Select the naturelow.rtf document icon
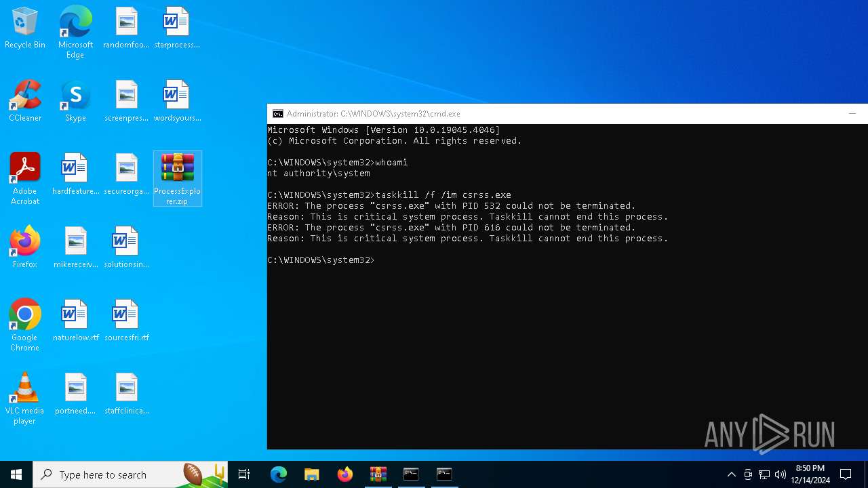This screenshot has height=488, width=868. (x=75, y=321)
